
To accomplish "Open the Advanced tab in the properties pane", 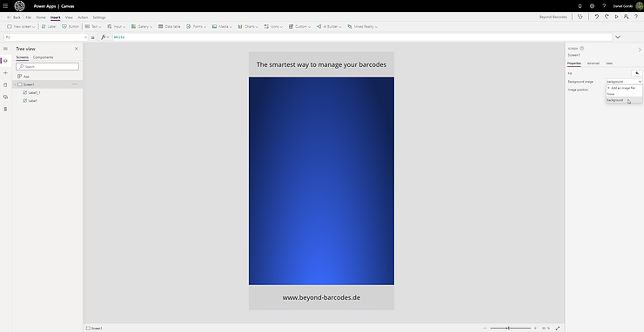I will 593,63.
